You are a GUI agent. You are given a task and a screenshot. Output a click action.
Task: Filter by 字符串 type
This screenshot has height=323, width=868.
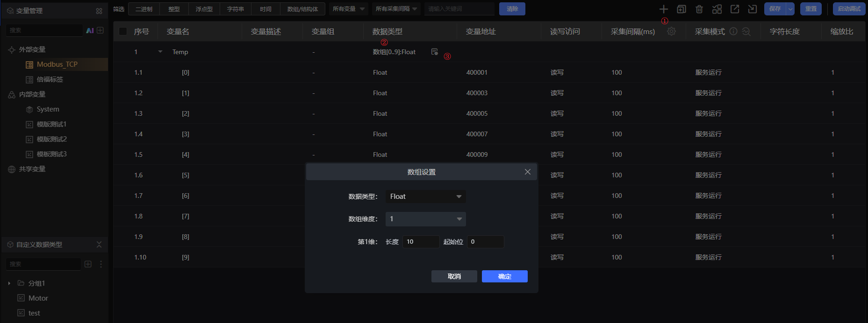[x=235, y=9]
